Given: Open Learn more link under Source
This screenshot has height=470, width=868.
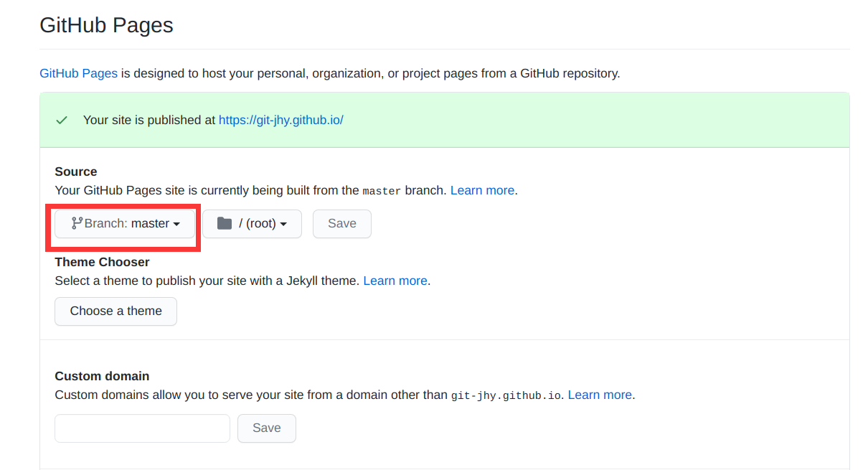Looking at the screenshot, I should [482, 190].
